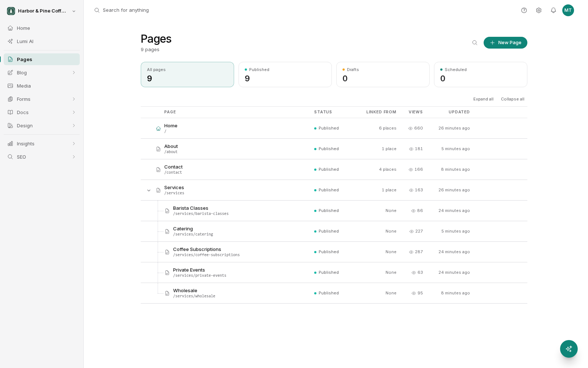Click Expand all
The image size is (588, 368).
tap(483, 99)
